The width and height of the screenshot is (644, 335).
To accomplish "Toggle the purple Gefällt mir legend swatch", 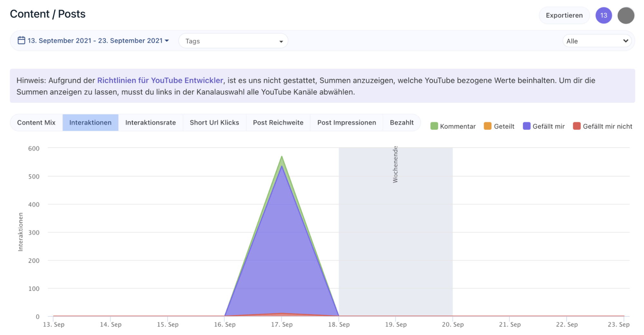I will (526, 126).
